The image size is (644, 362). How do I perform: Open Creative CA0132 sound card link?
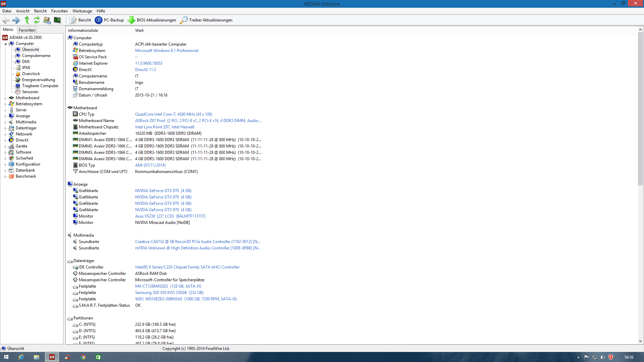(198, 242)
